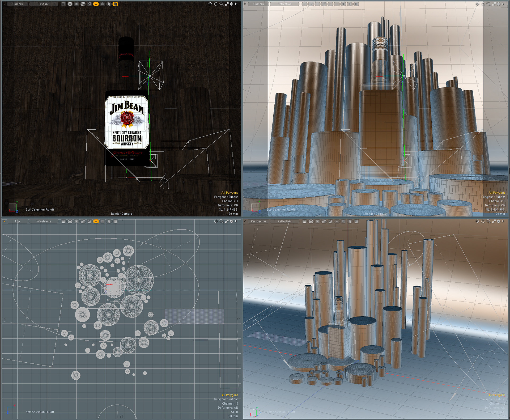Toggle orange axis icon in Camera viewport toolbar
The width and height of the screenshot is (510, 420).
(96, 4)
